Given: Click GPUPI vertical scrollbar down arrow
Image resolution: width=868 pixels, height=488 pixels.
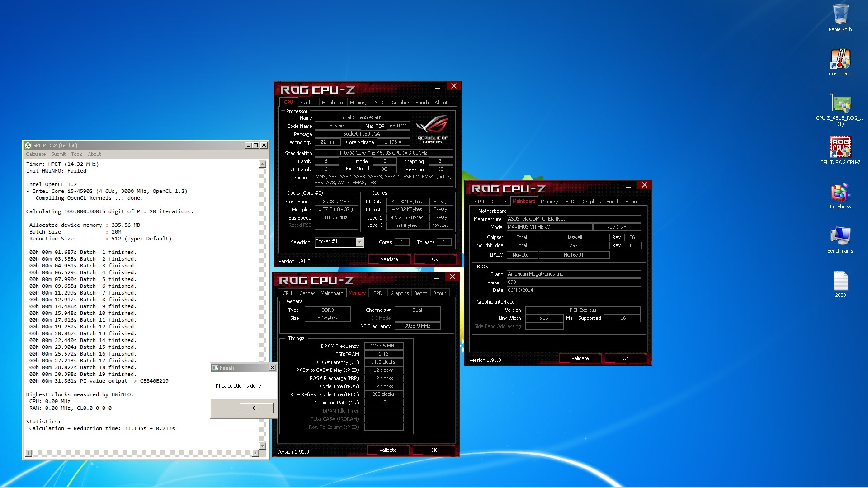Looking at the screenshot, I should 263,446.
